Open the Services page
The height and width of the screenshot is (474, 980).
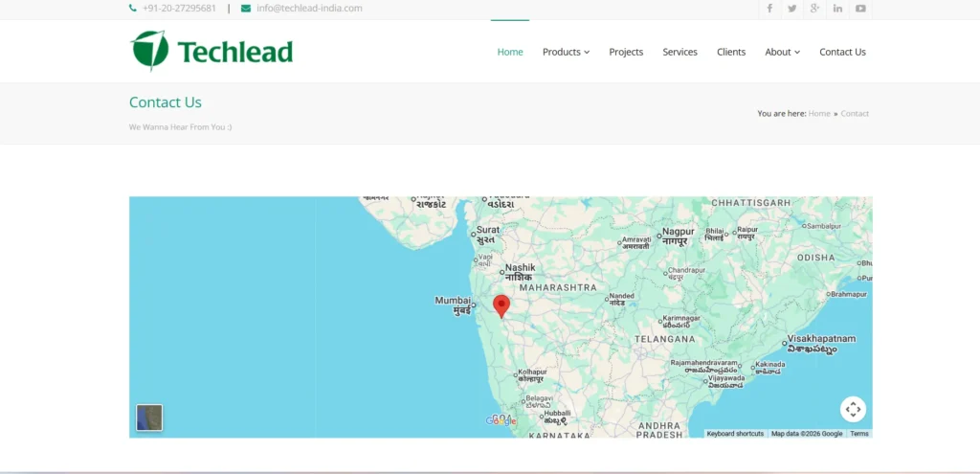tap(680, 52)
